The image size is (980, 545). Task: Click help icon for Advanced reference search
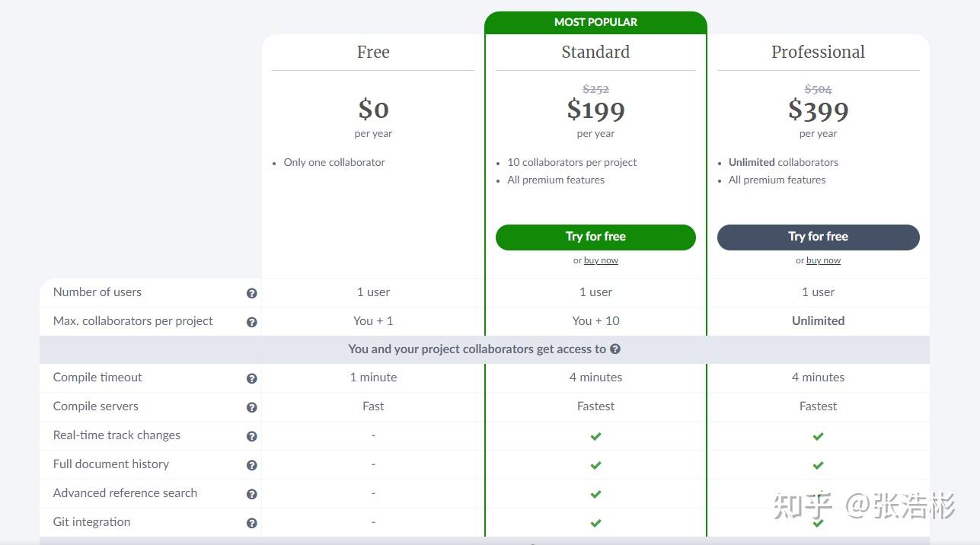(251, 494)
